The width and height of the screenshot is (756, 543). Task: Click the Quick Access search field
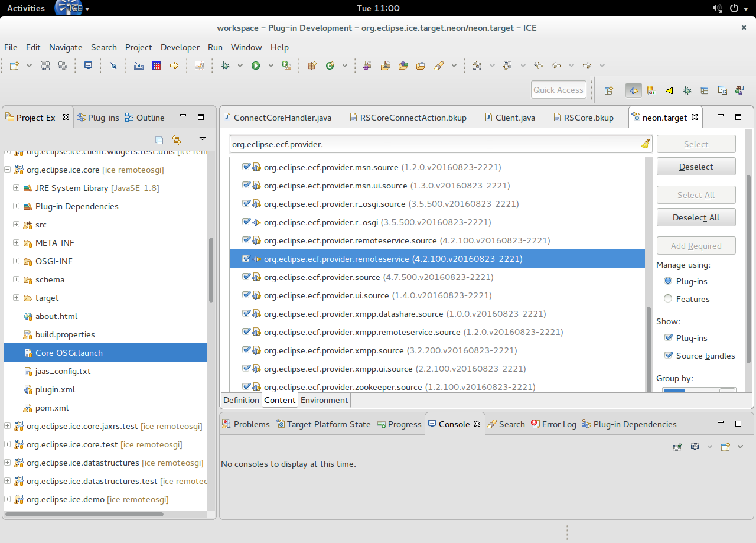[x=559, y=90]
